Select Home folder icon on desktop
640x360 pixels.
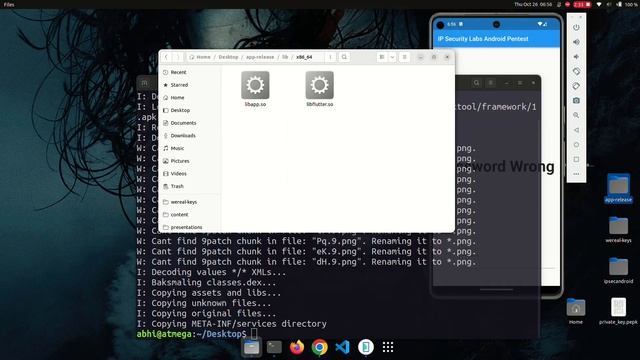pyautogui.click(x=576, y=311)
